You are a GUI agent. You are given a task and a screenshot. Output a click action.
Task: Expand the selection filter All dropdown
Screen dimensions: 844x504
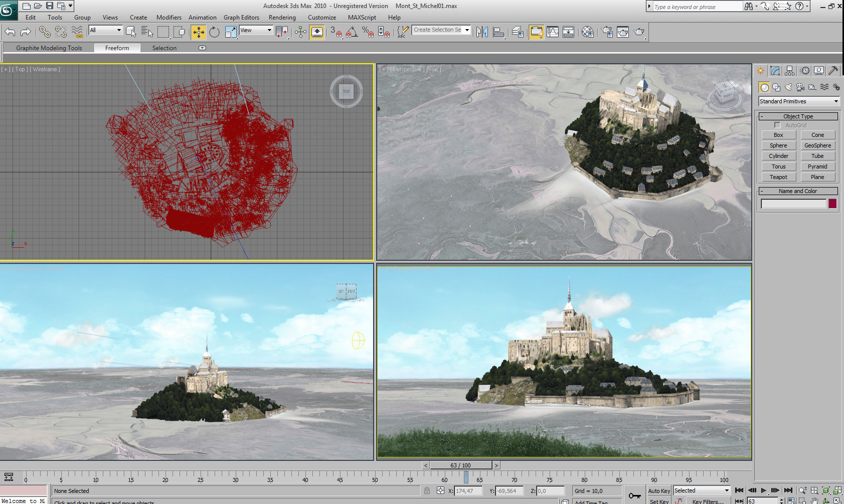coord(106,30)
